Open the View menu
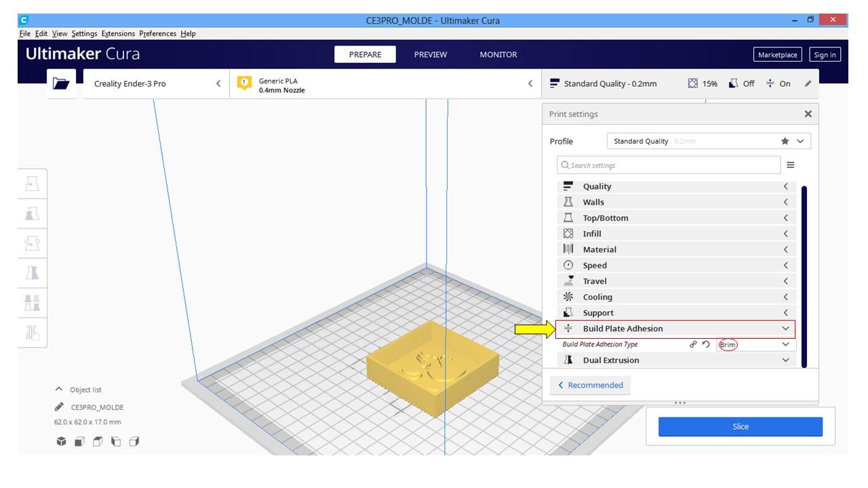 [60, 33]
